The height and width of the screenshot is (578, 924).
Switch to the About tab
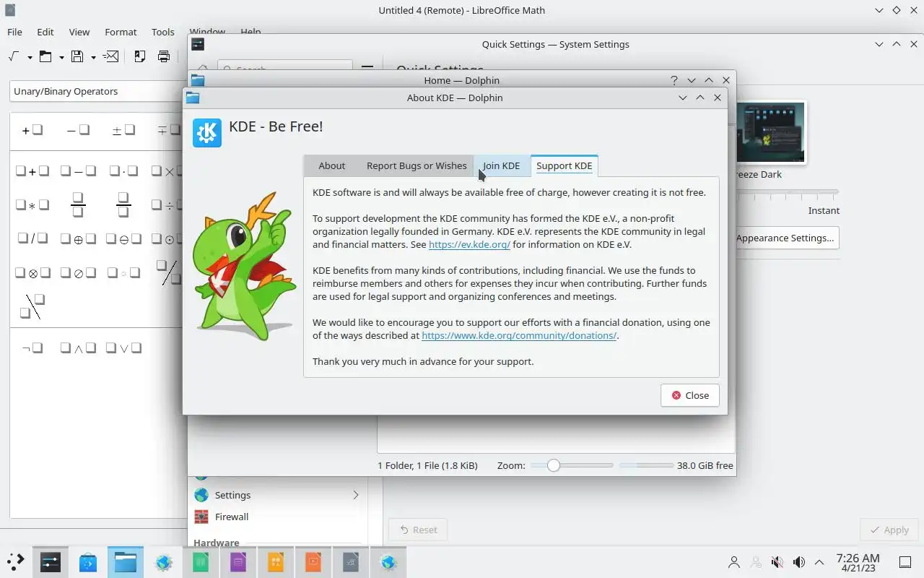[x=332, y=165]
